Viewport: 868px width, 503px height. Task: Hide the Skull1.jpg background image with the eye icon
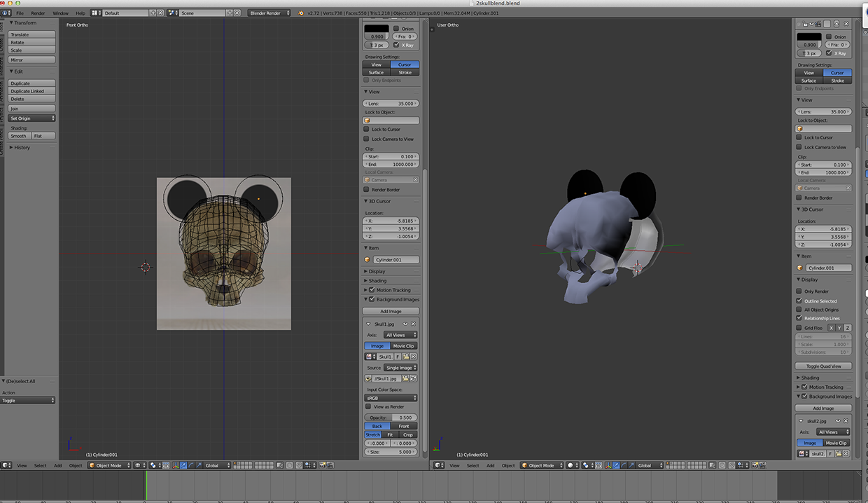tap(405, 324)
